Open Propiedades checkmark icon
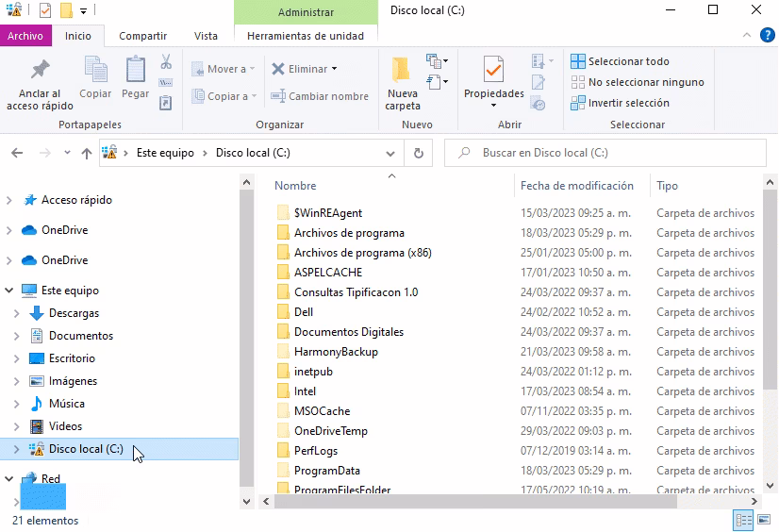This screenshot has height=532, width=779. (x=494, y=70)
